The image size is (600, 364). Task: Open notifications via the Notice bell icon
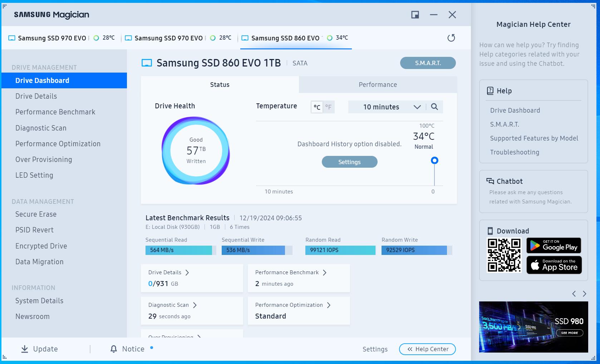point(113,349)
